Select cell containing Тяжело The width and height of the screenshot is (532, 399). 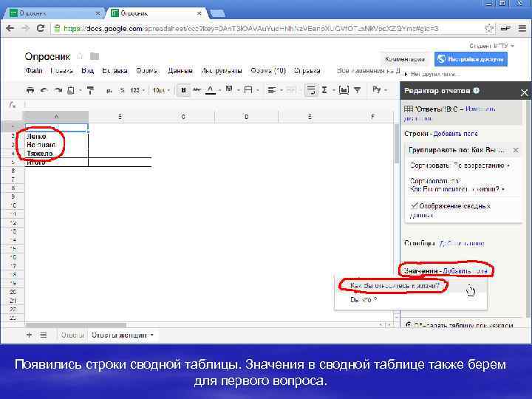point(57,154)
